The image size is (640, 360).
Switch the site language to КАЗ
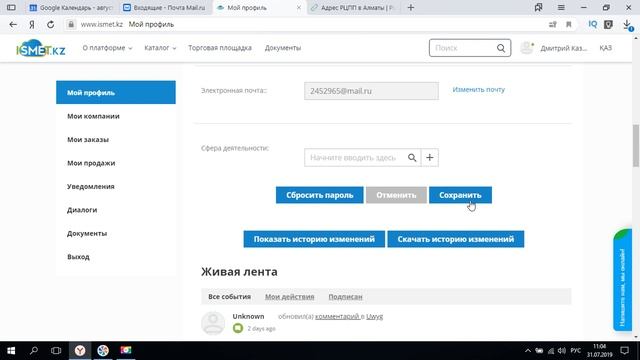point(605,48)
